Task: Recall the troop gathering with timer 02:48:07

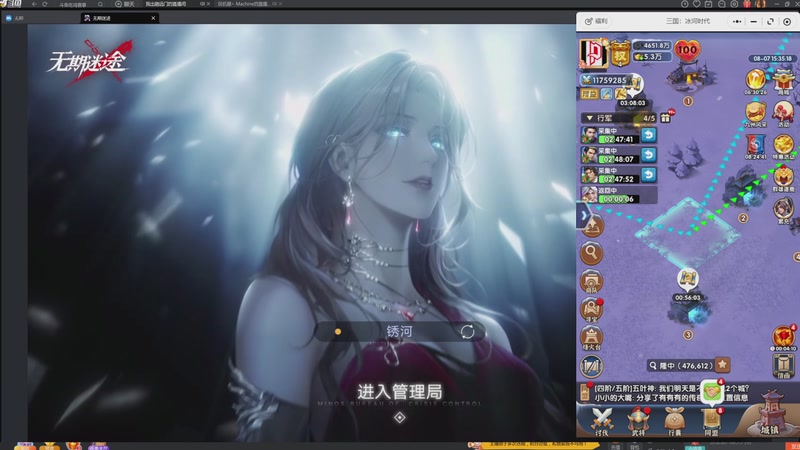Action: click(x=648, y=155)
